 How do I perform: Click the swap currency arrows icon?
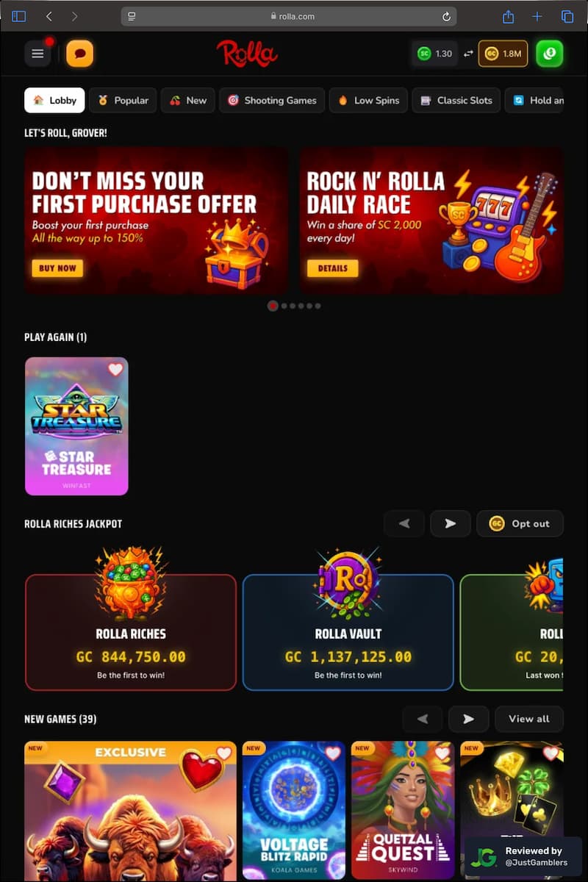[467, 54]
